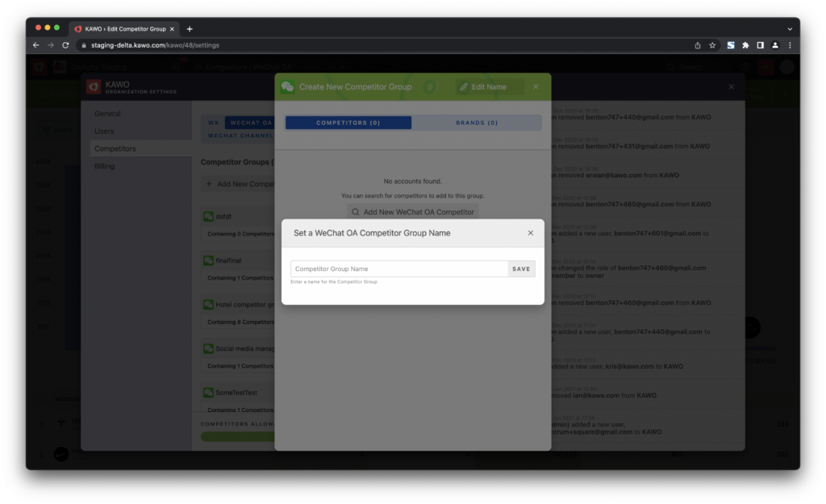Click the KAWO logo in Organization Settings header
826x504 pixels.
[x=94, y=87]
